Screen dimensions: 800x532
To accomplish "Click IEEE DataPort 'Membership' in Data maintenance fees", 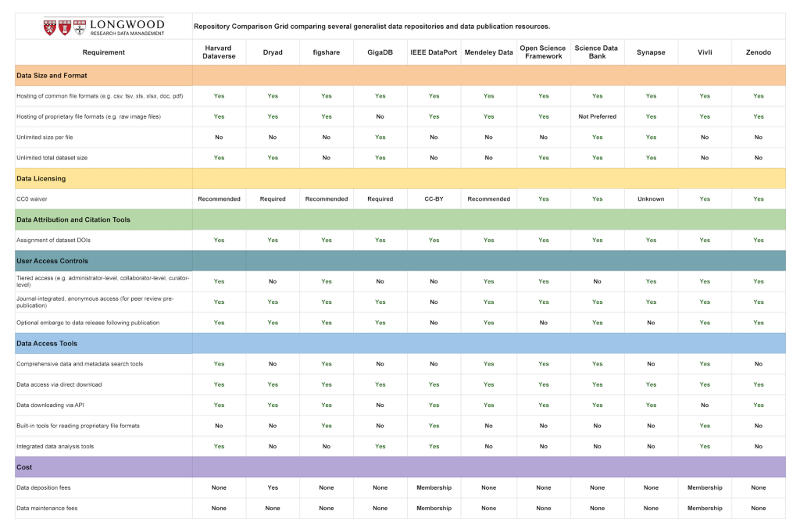I will point(434,509).
